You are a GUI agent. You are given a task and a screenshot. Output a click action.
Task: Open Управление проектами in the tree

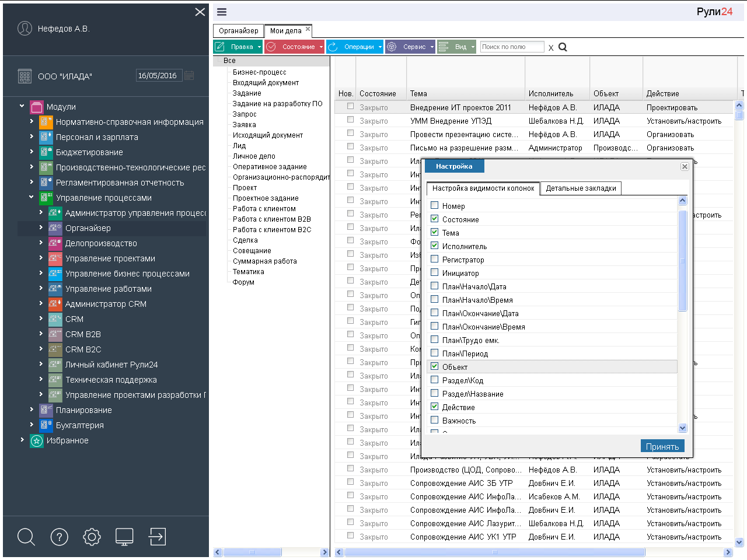click(x=110, y=258)
